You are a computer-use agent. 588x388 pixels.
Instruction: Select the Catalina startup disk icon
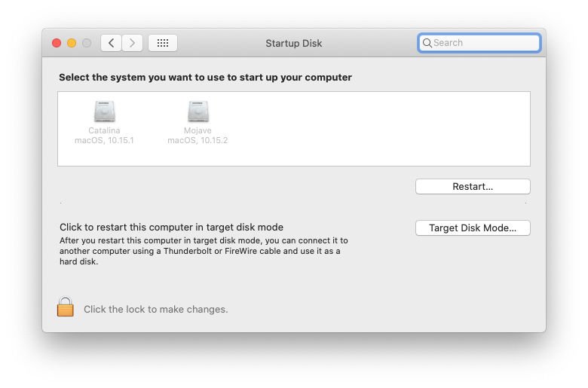(105, 112)
